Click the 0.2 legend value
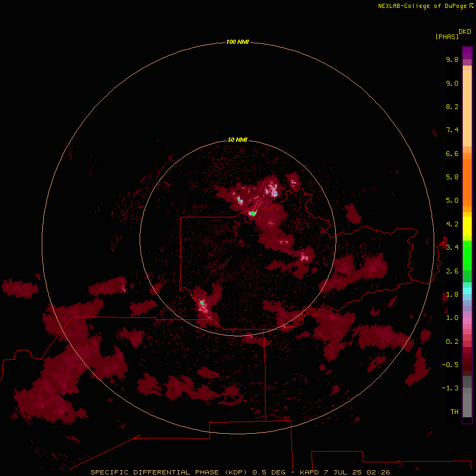Viewport: 476px width, 476px height. click(x=452, y=342)
